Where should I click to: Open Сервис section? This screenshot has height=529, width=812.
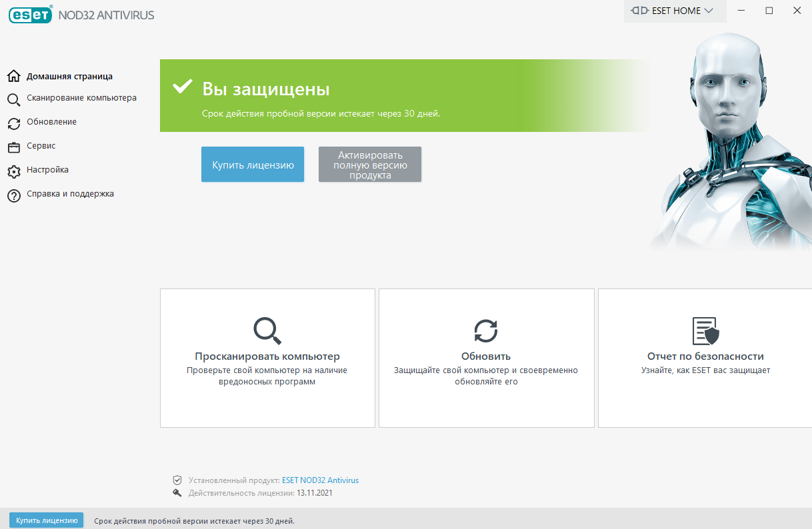[41, 146]
